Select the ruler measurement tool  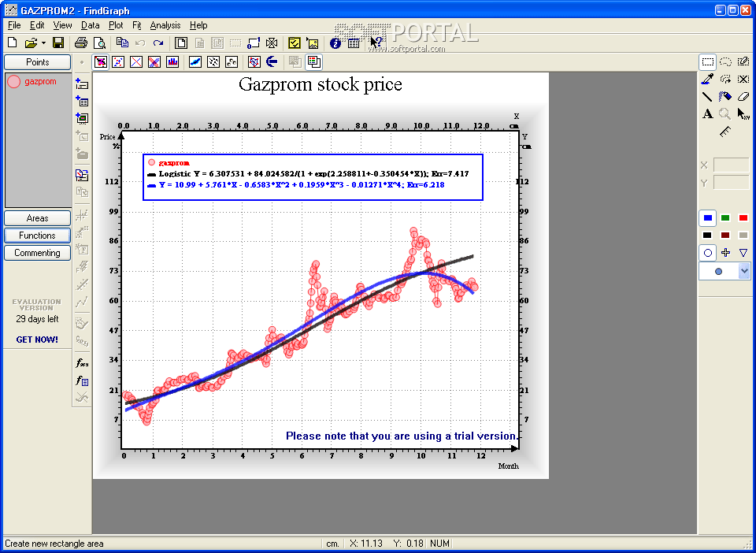[725, 132]
